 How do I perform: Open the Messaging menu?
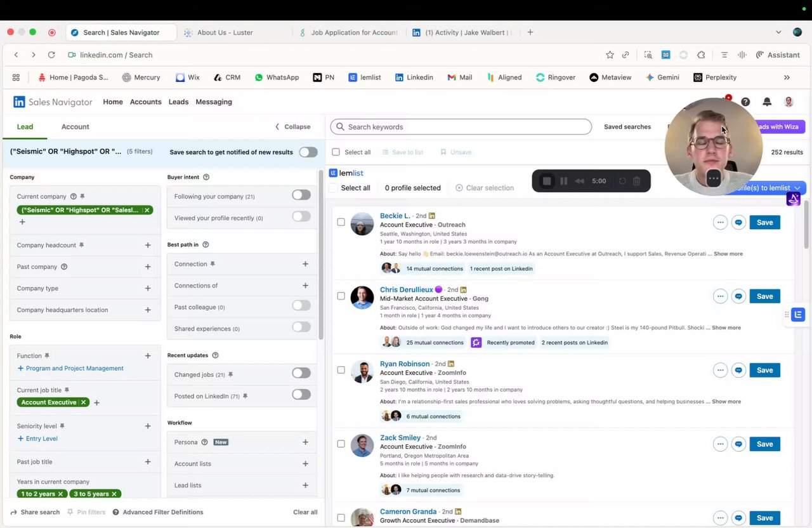pyautogui.click(x=214, y=102)
